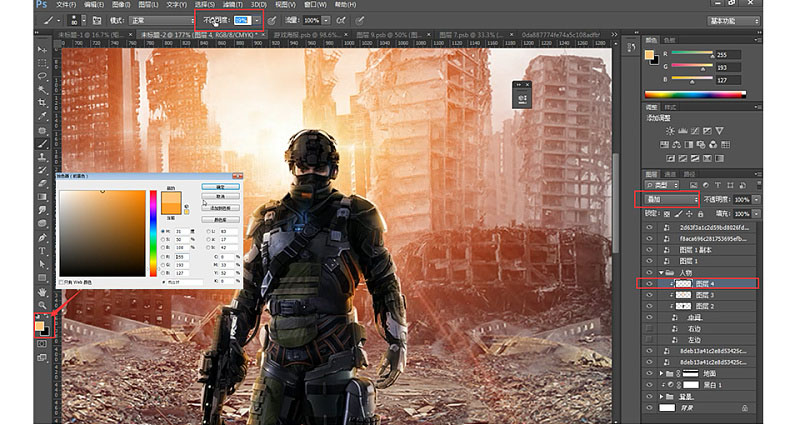Switch to the 通道 channels tab

[672, 174]
